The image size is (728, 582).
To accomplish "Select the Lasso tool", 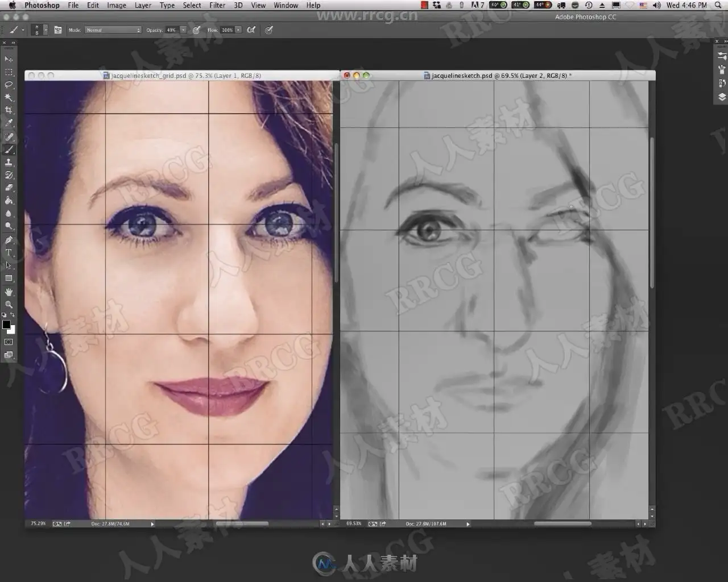I will [9, 85].
